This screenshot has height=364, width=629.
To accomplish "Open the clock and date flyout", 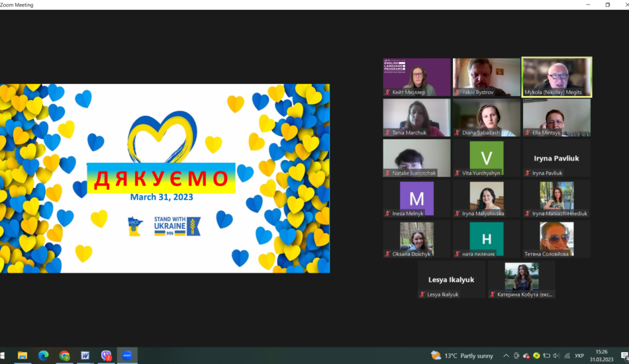I will [x=601, y=355].
